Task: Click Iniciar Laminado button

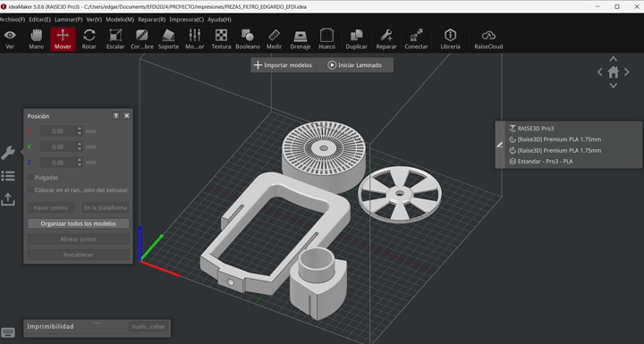Action: click(x=355, y=65)
